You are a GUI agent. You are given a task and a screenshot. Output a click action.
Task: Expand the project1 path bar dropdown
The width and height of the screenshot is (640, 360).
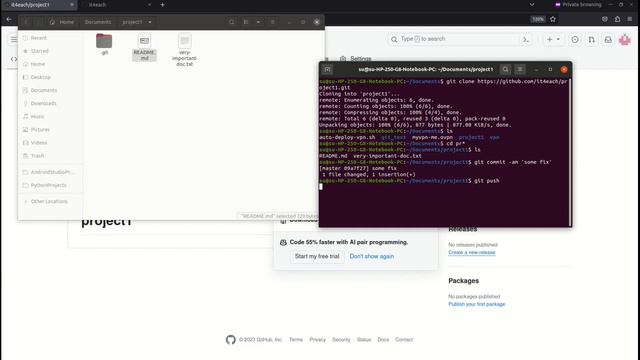click(x=150, y=22)
